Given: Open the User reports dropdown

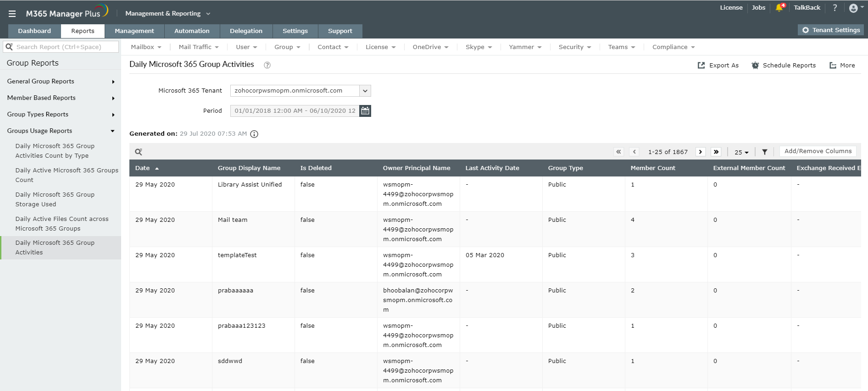Looking at the screenshot, I should pyautogui.click(x=246, y=47).
